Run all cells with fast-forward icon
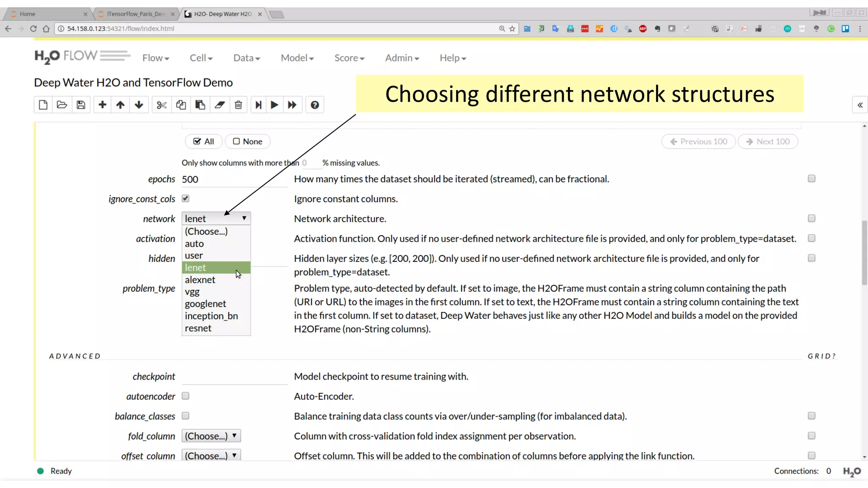 [292, 105]
